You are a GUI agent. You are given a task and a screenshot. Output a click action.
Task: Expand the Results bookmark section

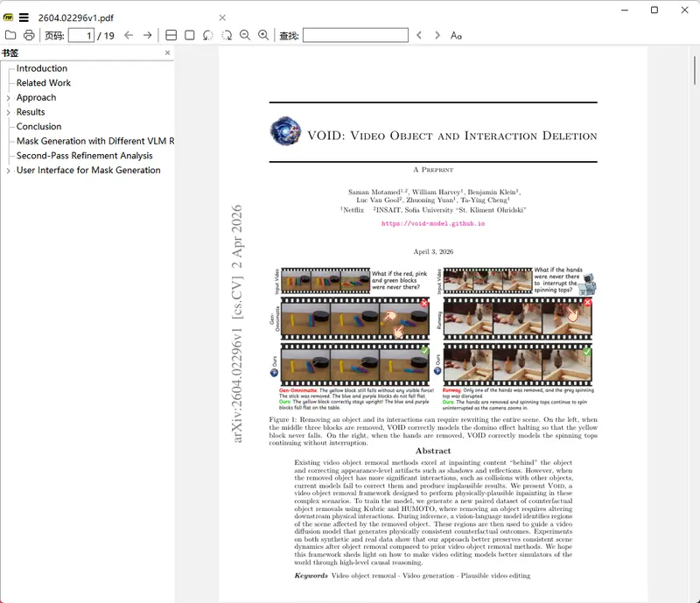(x=8, y=111)
